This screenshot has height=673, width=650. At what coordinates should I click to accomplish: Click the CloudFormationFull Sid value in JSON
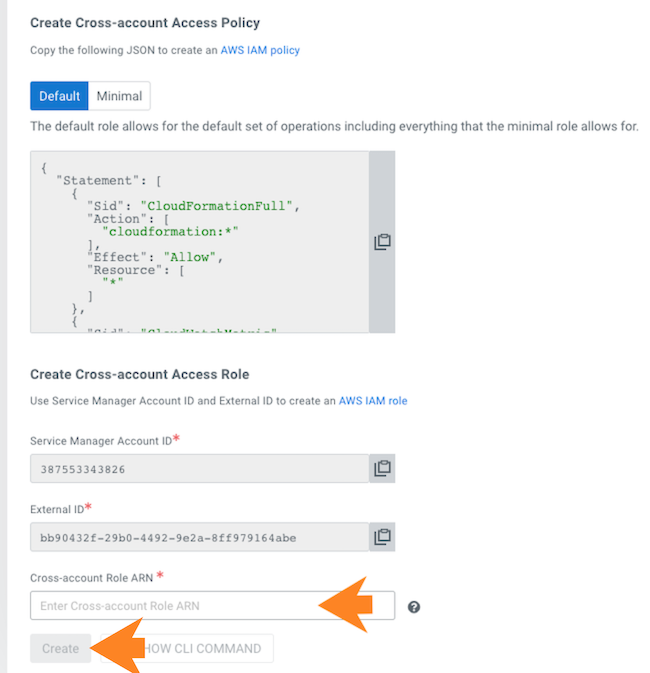click(x=219, y=205)
